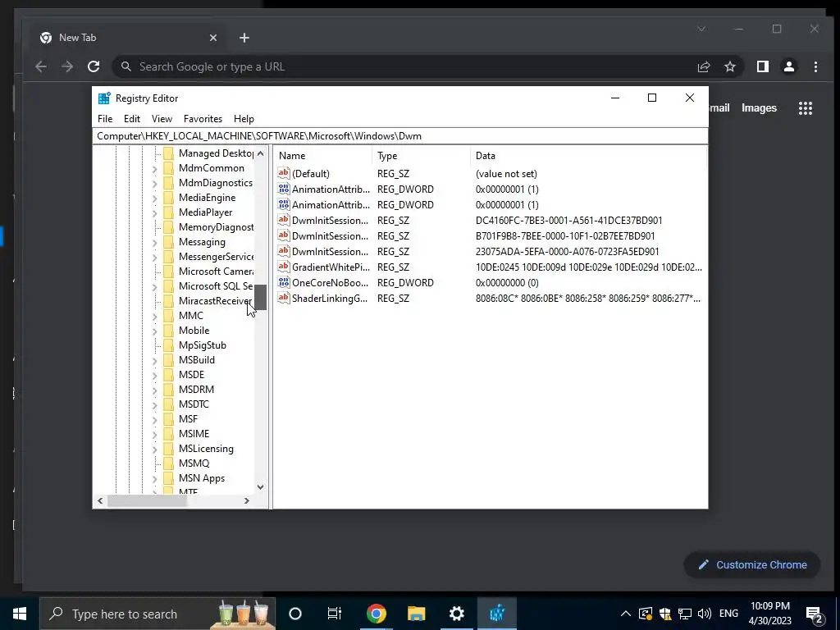Click the MediaEngine folder icon

(168, 198)
